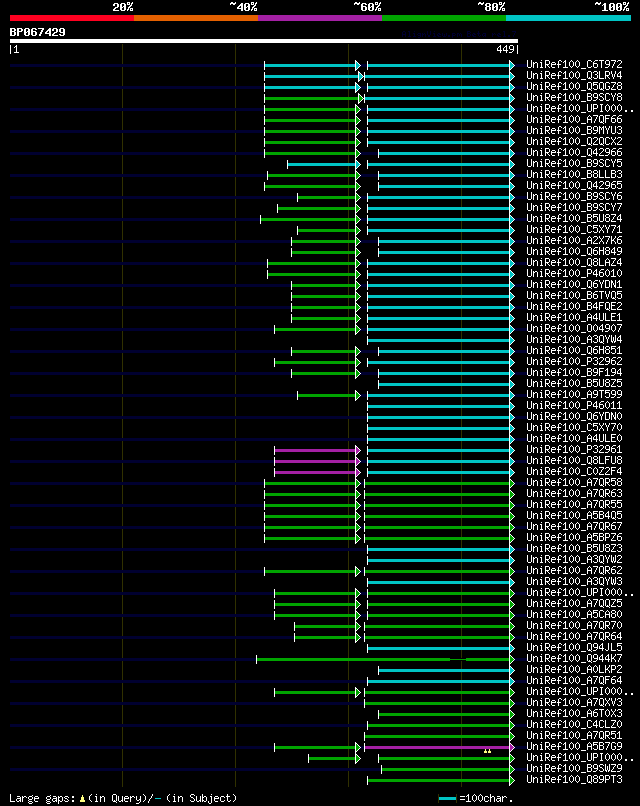Click the orange ~40% identity legend segment
Image resolution: width=640 pixels, height=806 pixels.
pos(196,18)
